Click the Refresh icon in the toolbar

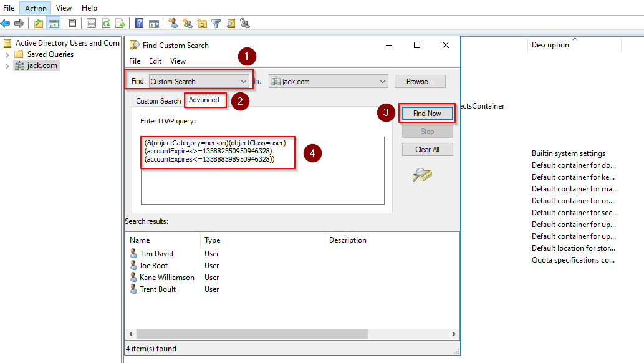107,23
